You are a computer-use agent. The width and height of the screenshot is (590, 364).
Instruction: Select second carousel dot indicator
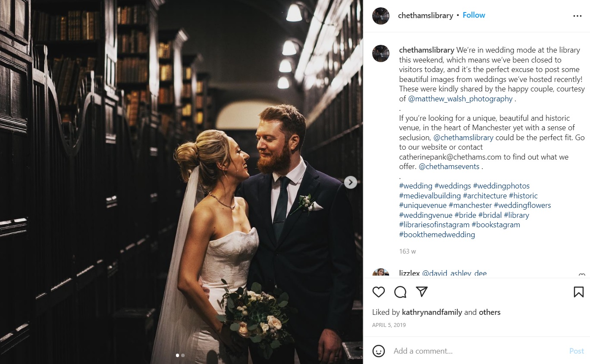coord(183,355)
